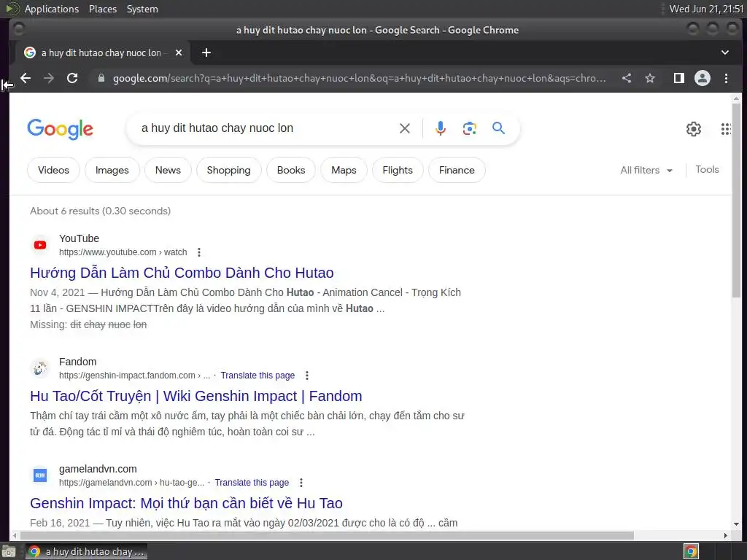
Task: Translate the gamelandvn.com page
Action: pos(252,483)
